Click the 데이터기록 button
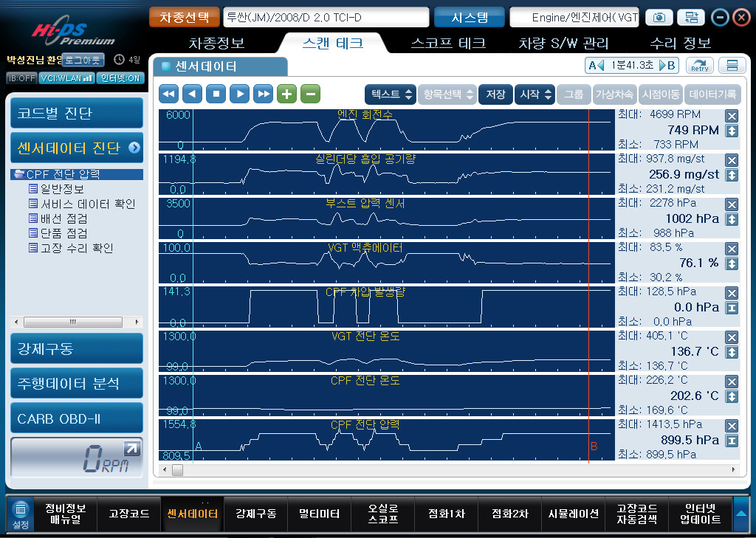Image resolution: width=756 pixels, height=538 pixels. tap(712, 94)
